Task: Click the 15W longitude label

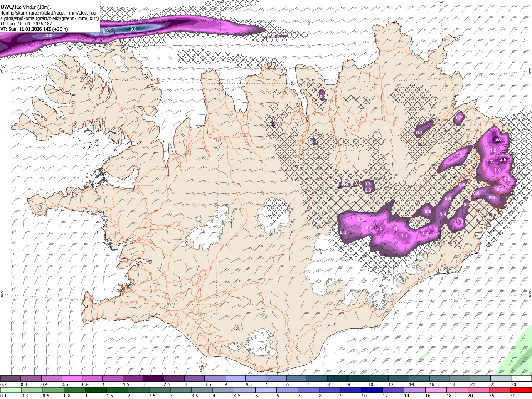Action: (x=440, y=2)
